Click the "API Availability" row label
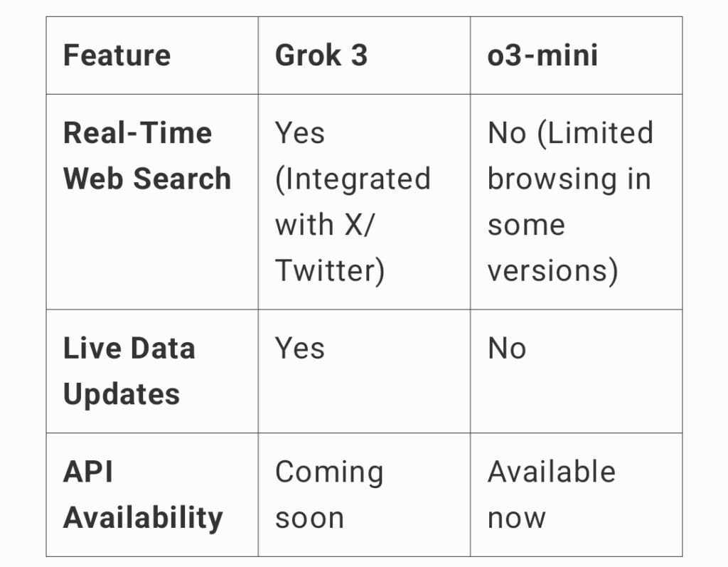Image resolution: width=728 pixels, height=567 pixels. tap(143, 494)
